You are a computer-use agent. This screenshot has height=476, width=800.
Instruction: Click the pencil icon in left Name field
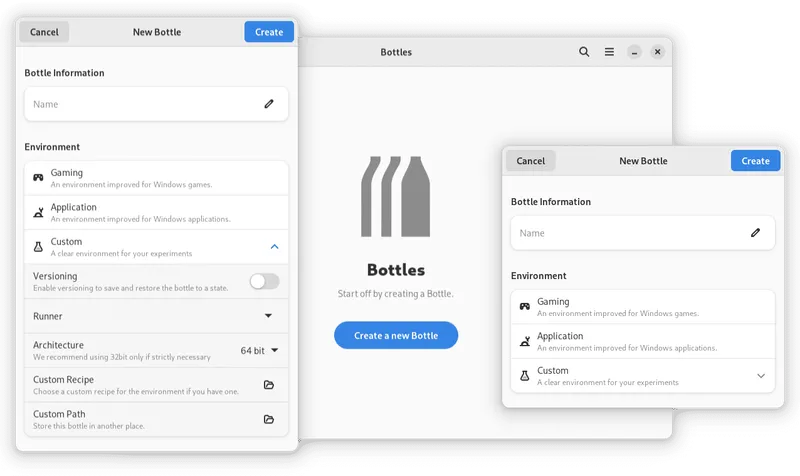click(269, 104)
